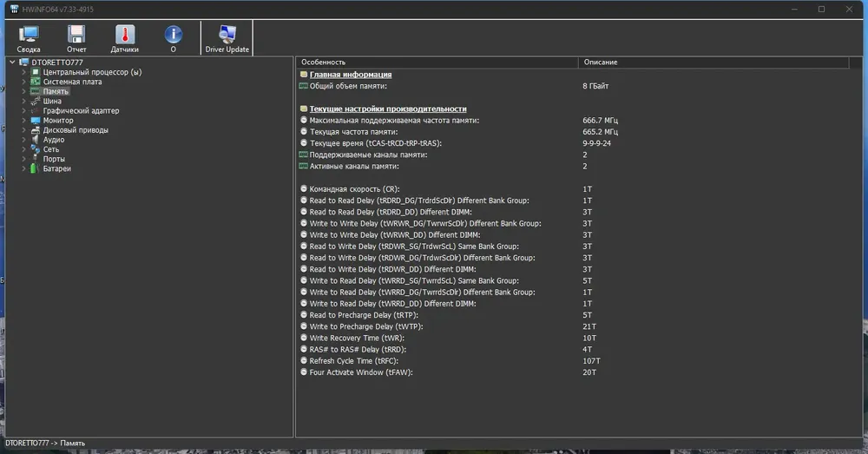The height and width of the screenshot is (454, 868).
Task: Click the HWiNFO64 title bar app icon
Action: pyautogui.click(x=15, y=9)
